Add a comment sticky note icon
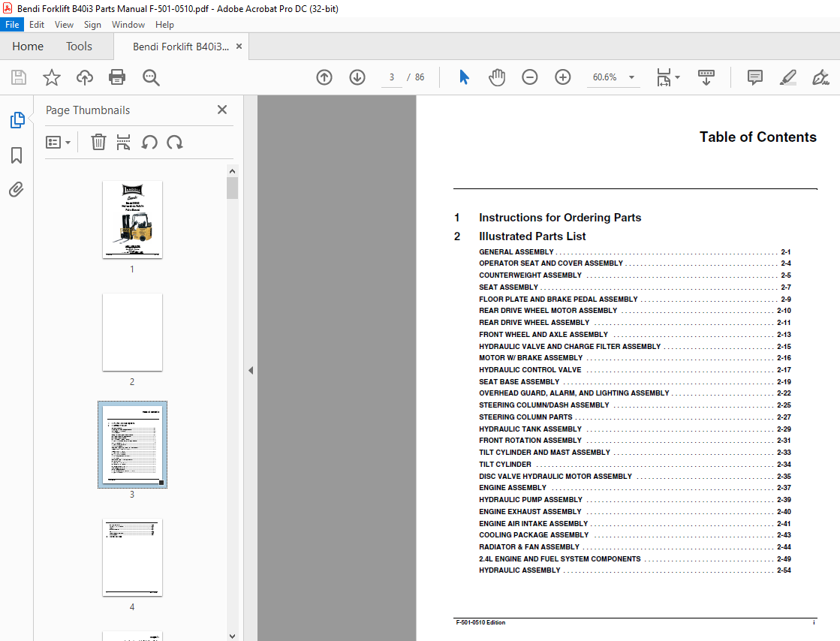This screenshot has width=840, height=641. (755, 77)
